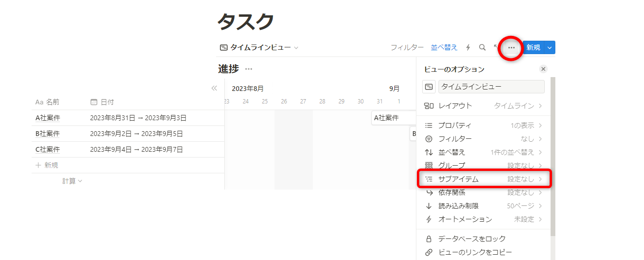
Task: Open the サブアイテム settings
Action: 484,179
